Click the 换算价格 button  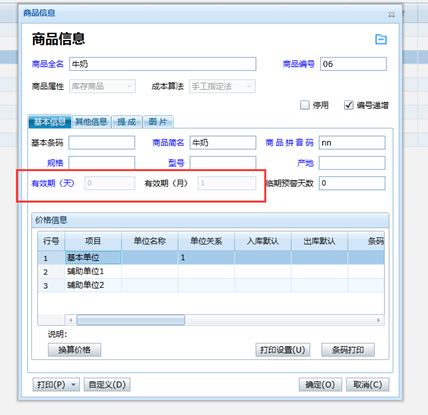(74, 350)
